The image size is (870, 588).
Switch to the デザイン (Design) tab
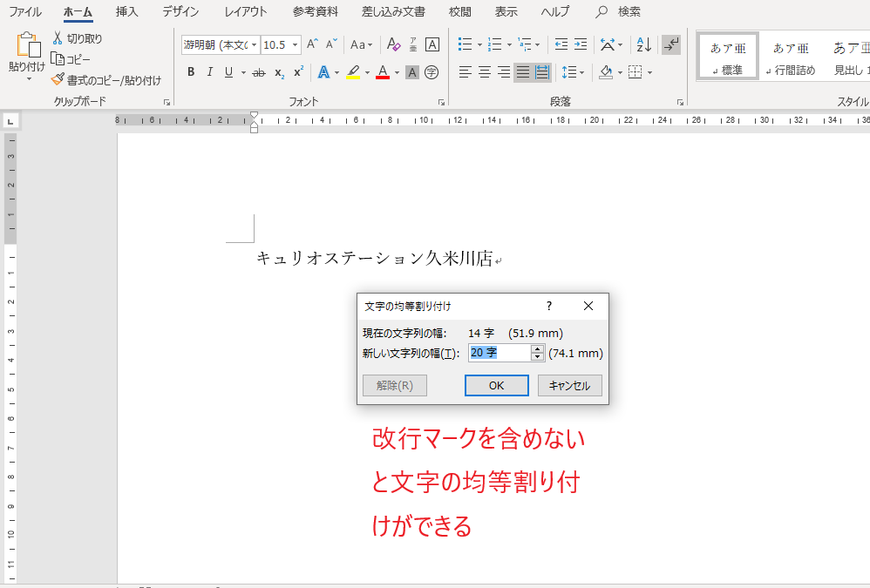pos(180,11)
